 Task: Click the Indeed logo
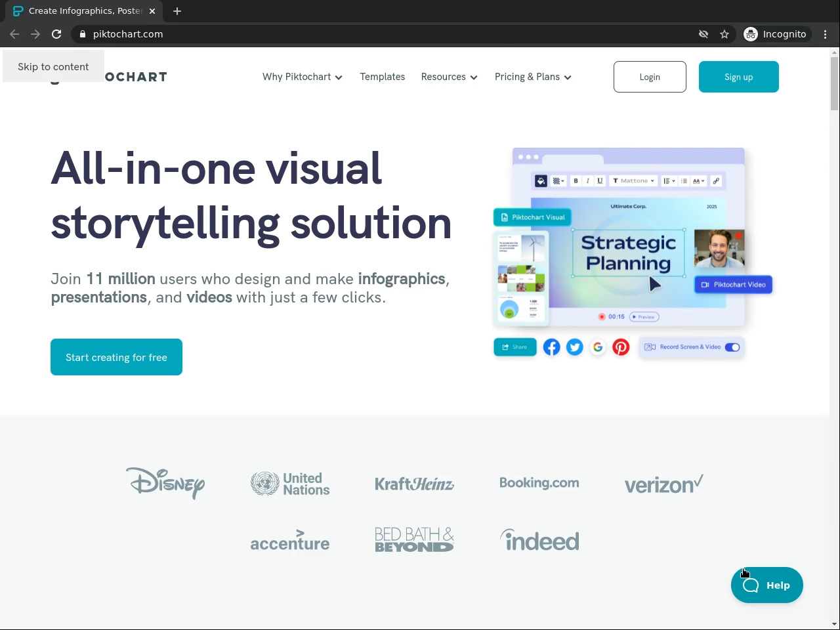tap(539, 540)
